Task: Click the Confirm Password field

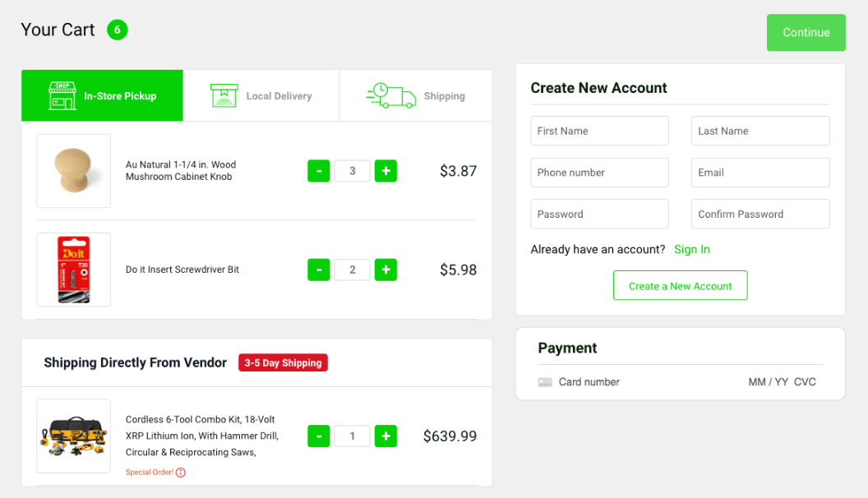Action: pos(760,214)
